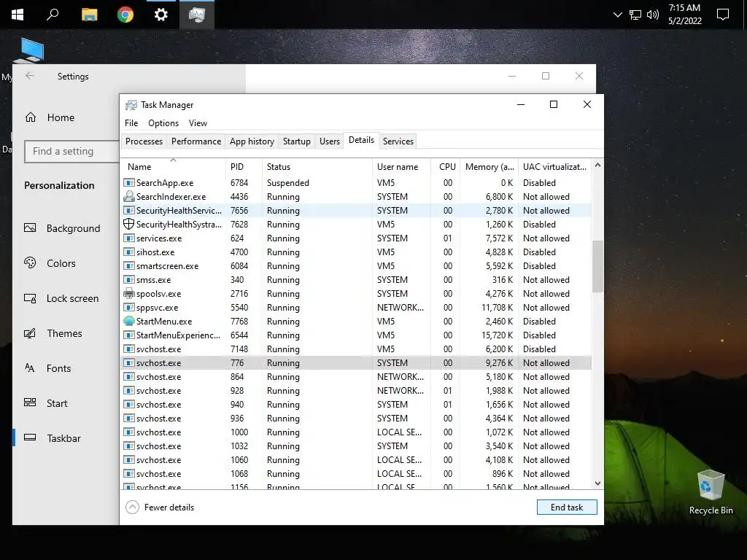This screenshot has height=560, width=747.
Task: Open the View menu
Action: point(198,123)
